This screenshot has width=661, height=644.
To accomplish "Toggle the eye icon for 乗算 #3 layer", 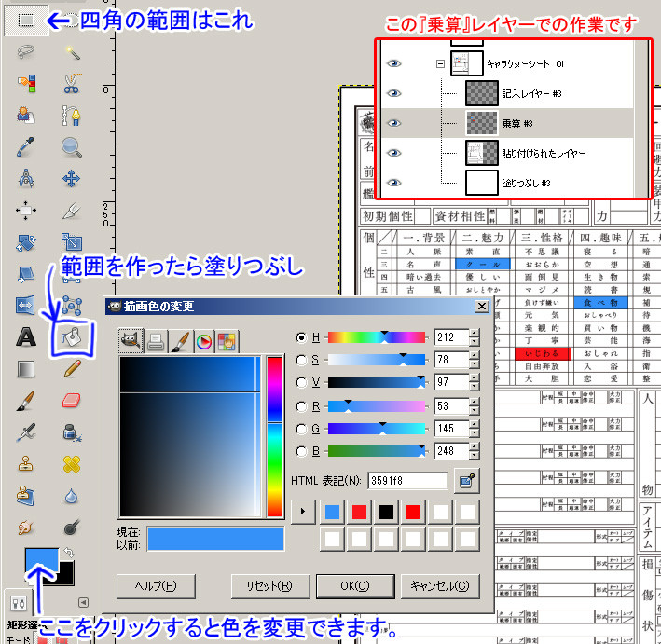I will pyautogui.click(x=393, y=123).
